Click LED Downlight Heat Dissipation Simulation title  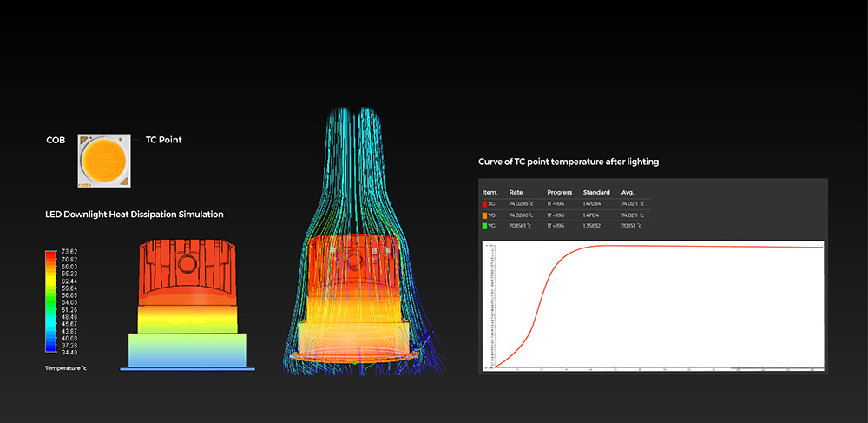point(134,214)
